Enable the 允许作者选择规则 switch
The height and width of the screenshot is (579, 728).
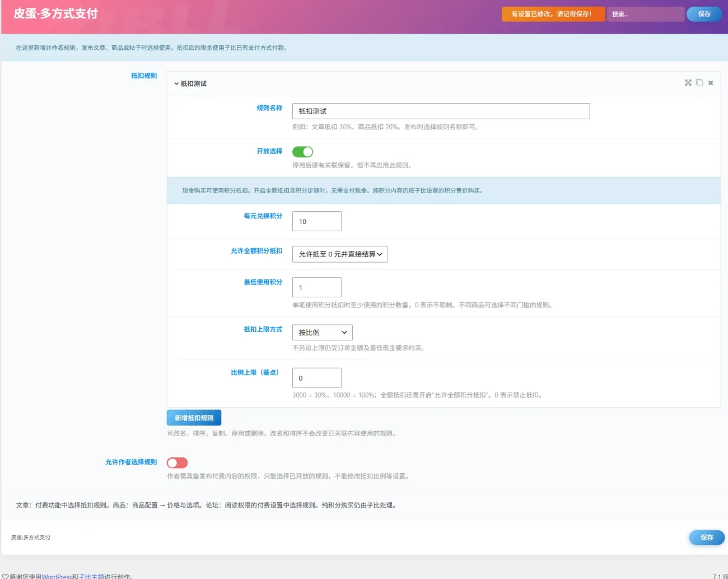[177, 463]
